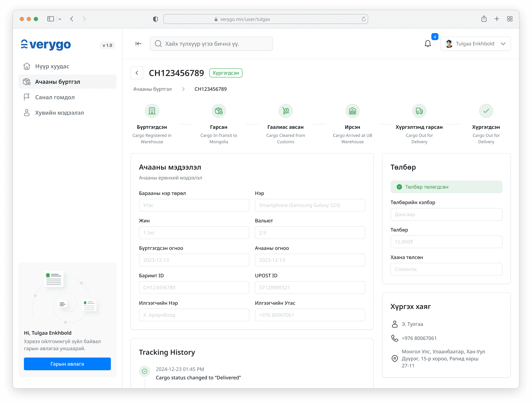
Task: Reload the page in address bar
Action: [x=363, y=19]
